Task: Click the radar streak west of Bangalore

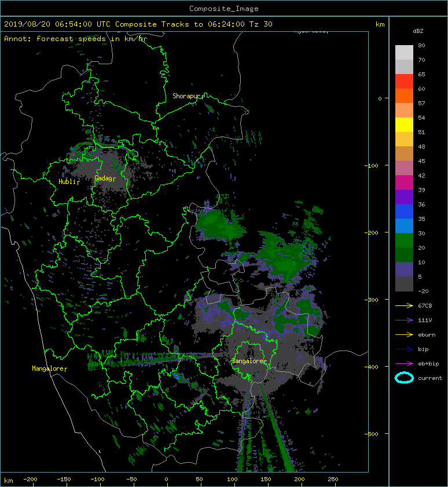Action: (x=156, y=357)
